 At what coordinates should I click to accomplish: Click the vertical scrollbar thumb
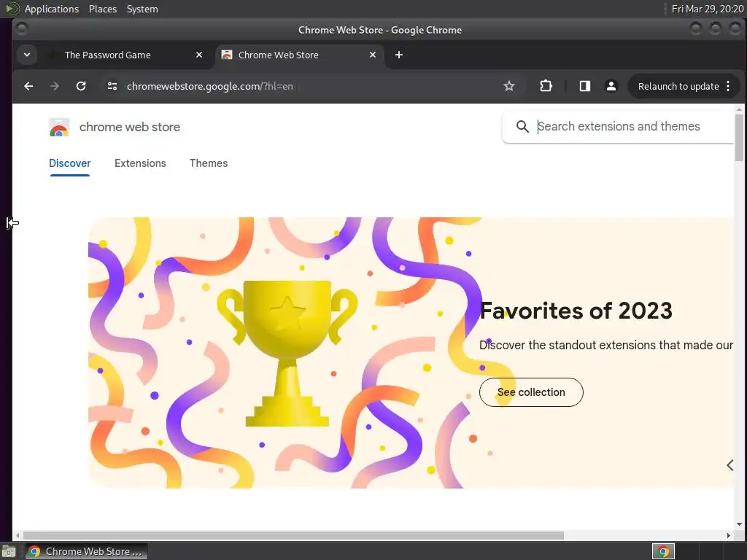(x=739, y=138)
